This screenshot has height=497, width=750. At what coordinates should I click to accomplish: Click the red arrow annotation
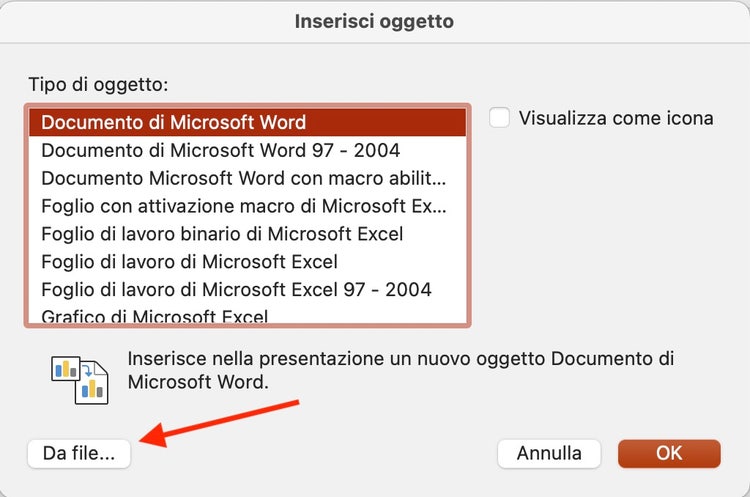(x=220, y=421)
